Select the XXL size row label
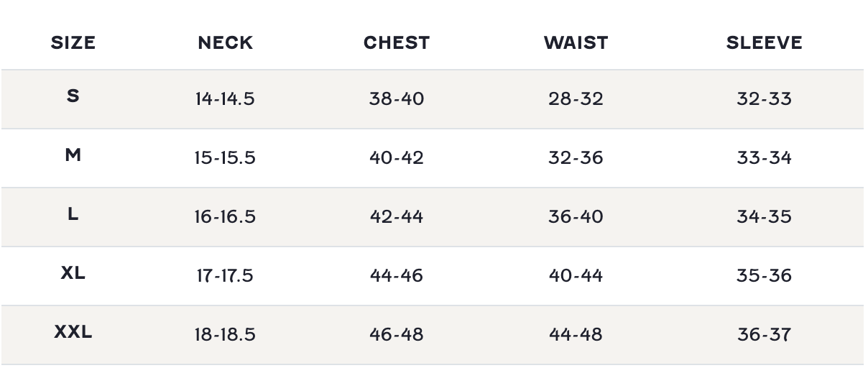 [x=73, y=332]
